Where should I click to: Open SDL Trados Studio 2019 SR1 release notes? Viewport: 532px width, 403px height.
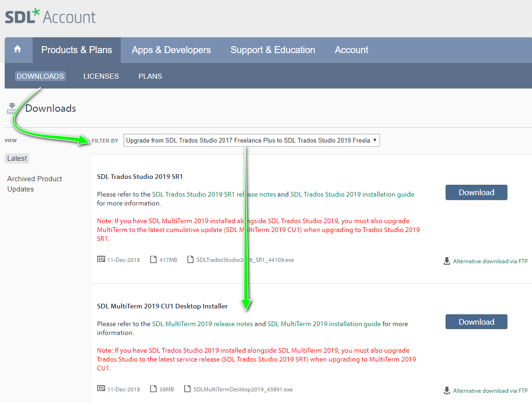(x=214, y=194)
